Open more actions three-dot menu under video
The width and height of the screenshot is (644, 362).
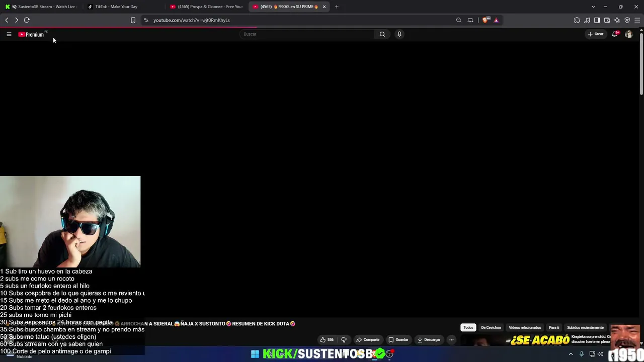[x=451, y=340]
